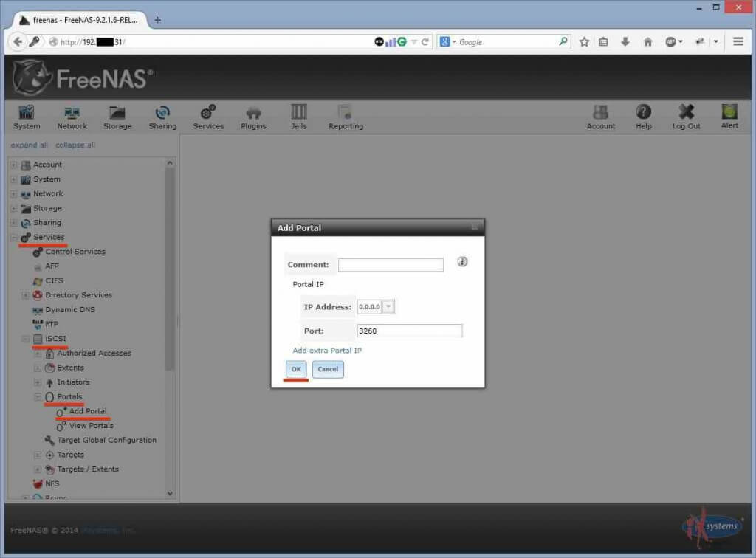
Task: Open the Reporting toolbar icon
Action: point(346,117)
